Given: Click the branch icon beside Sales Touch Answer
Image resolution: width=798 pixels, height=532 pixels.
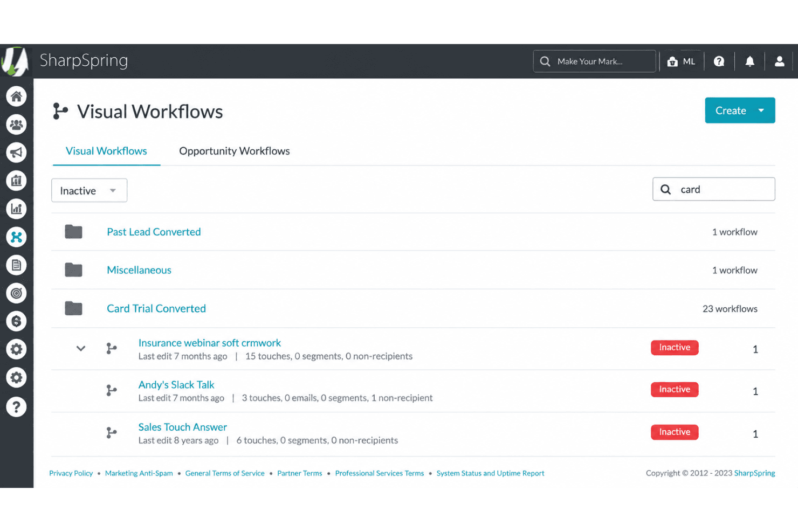Looking at the screenshot, I should click(112, 433).
